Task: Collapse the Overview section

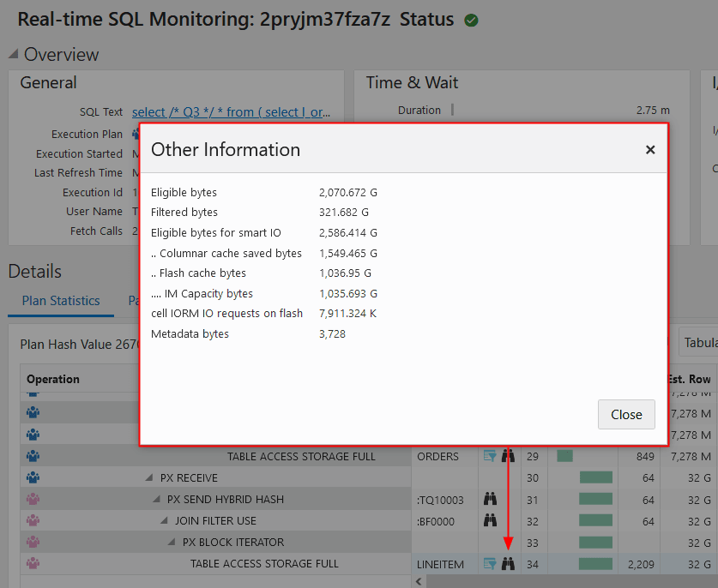Action: tap(12, 54)
